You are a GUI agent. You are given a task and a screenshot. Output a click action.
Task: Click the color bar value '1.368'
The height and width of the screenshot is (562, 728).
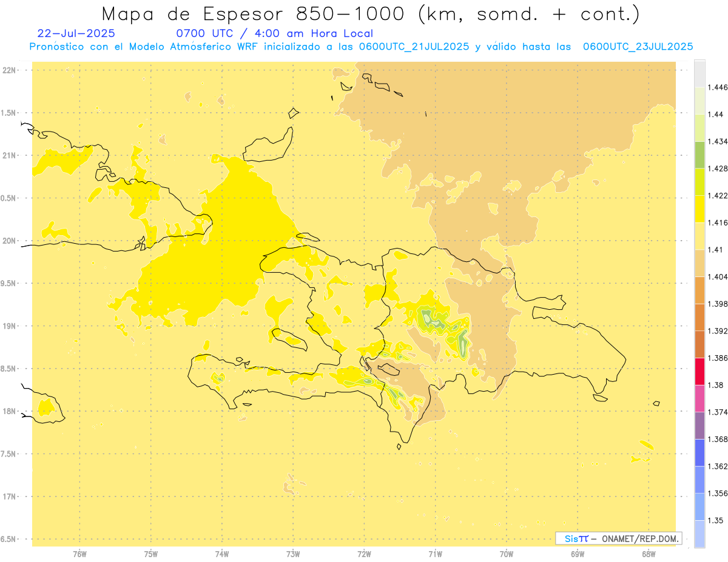(718, 439)
